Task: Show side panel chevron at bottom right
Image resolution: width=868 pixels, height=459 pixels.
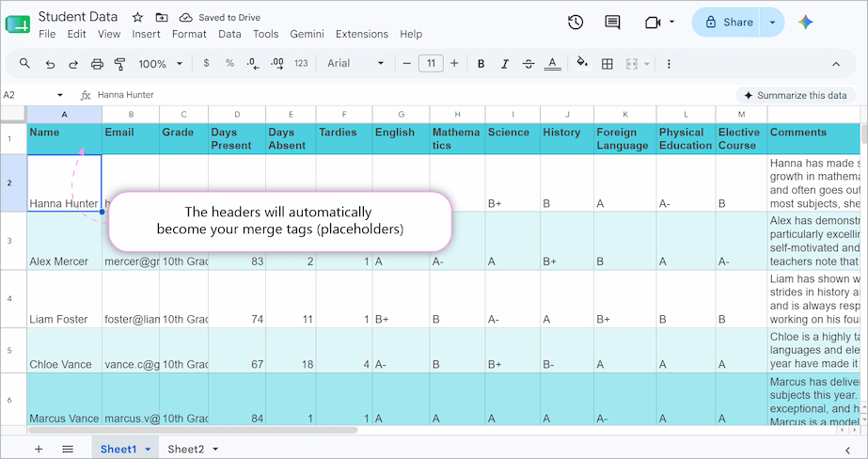Action: click(847, 450)
